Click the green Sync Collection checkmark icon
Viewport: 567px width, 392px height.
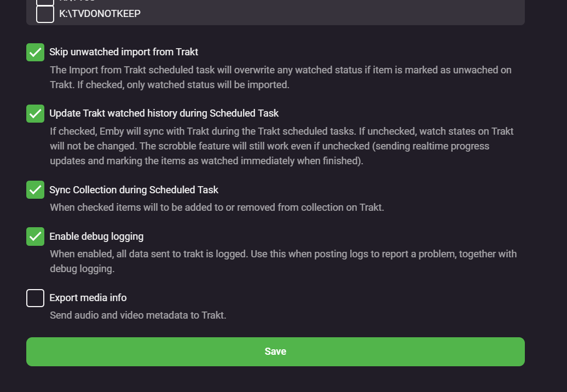pos(35,189)
